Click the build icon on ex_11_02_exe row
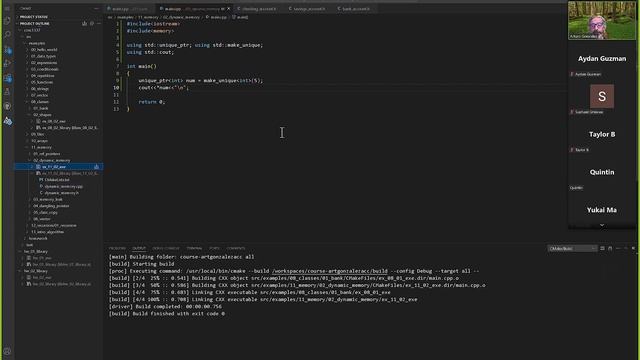Image resolution: width=640 pixels, height=360 pixels. pyautogui.click(x=96, y=167)
